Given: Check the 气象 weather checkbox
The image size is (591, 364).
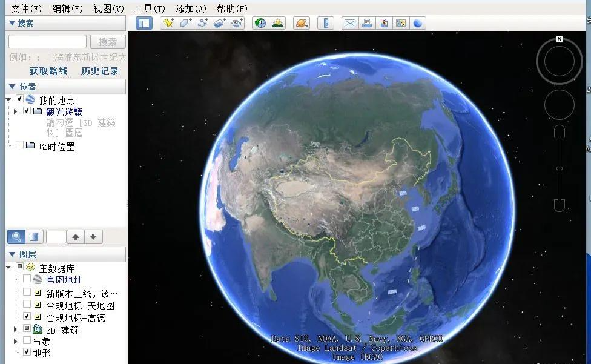Looking at the screenshot, I should pos(27,340).
